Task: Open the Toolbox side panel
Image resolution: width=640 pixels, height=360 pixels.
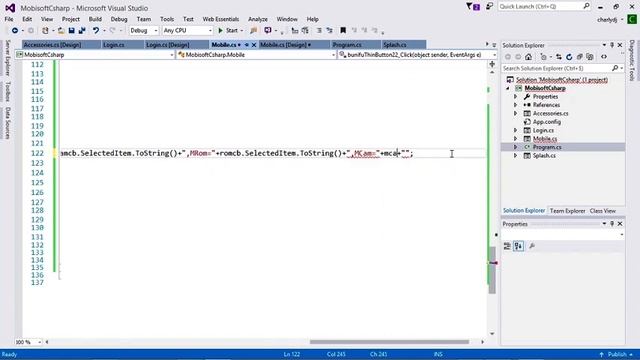Action: [7, 91]
